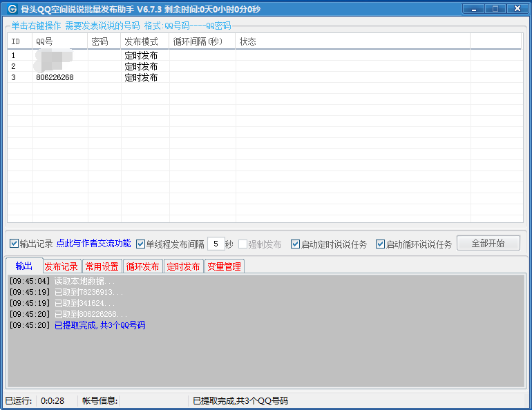The height and width of the screenshot is (410, 532).
Task: Click log line 已取到806226268
Action: click(x=68, y=314)
